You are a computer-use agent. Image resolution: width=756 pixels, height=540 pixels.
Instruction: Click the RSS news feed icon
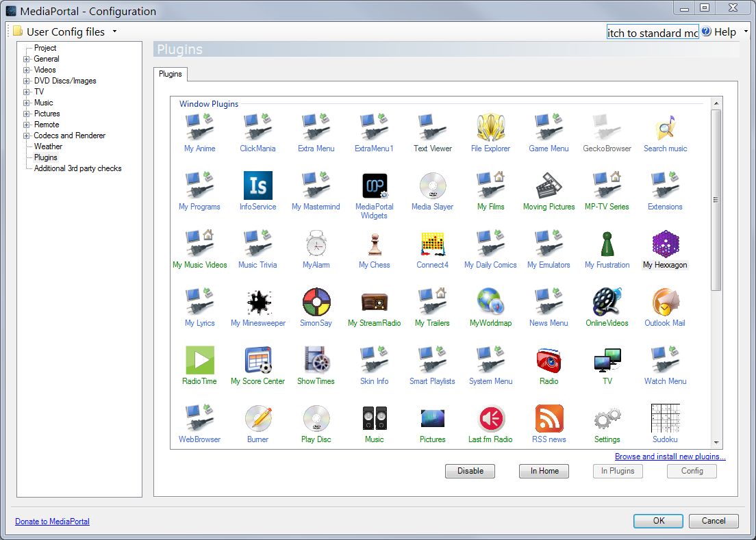(549, 418)
